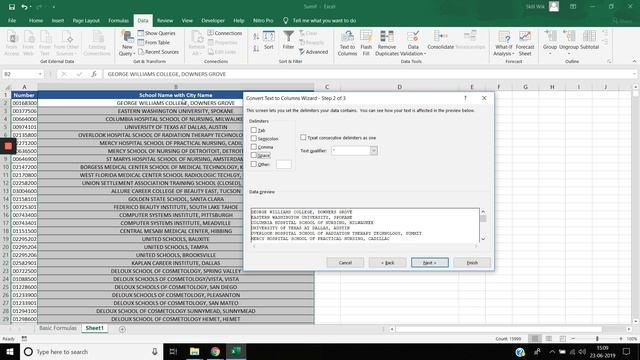Click Remove Duplicates icon
The height and width of the screenshot is (360, 640).
point(387,44)
